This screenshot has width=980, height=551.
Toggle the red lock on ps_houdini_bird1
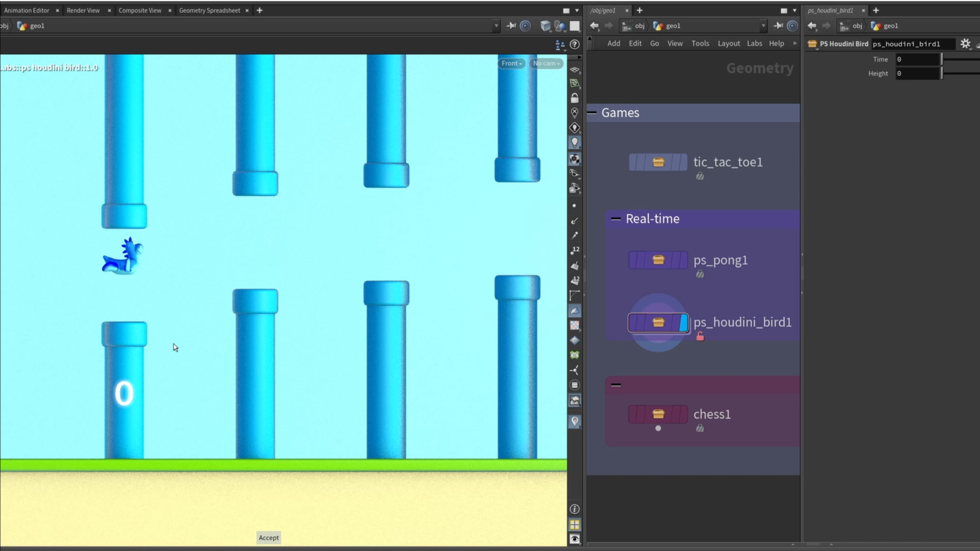[x=700, y=337]
